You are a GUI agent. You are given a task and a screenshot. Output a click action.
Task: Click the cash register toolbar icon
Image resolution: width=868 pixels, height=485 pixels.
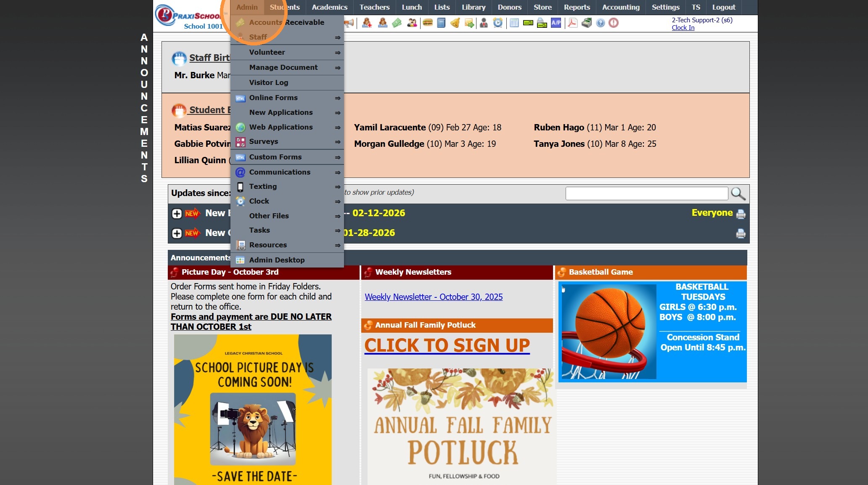pyautogui.click(x=587, y=23)
